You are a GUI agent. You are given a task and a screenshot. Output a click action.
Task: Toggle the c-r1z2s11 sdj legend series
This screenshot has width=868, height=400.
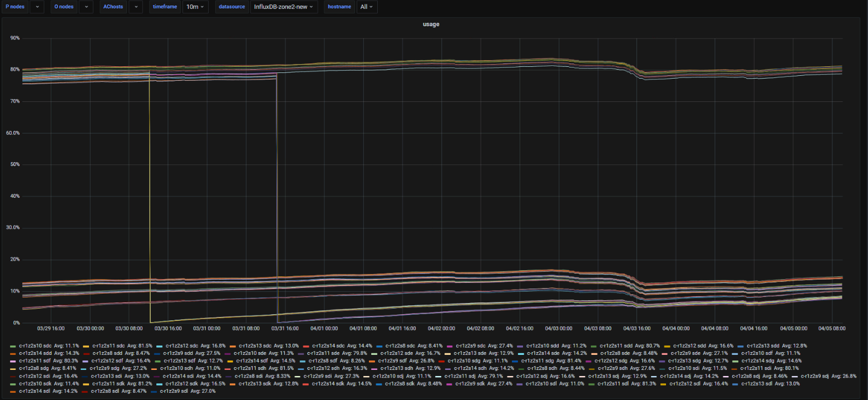point(467,376)
